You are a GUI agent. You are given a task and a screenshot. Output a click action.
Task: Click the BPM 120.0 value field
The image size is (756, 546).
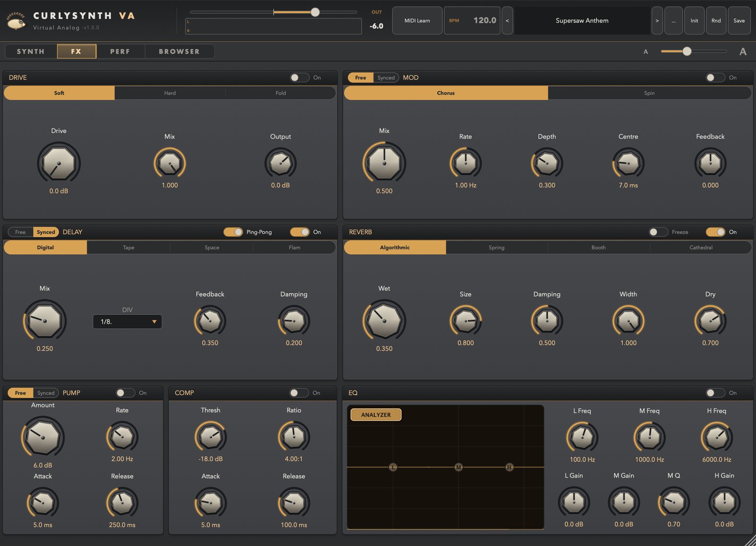[472, 20]
